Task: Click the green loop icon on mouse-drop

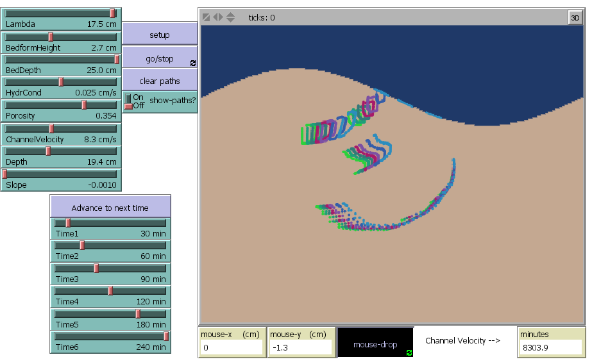Action: coord(409,352)
